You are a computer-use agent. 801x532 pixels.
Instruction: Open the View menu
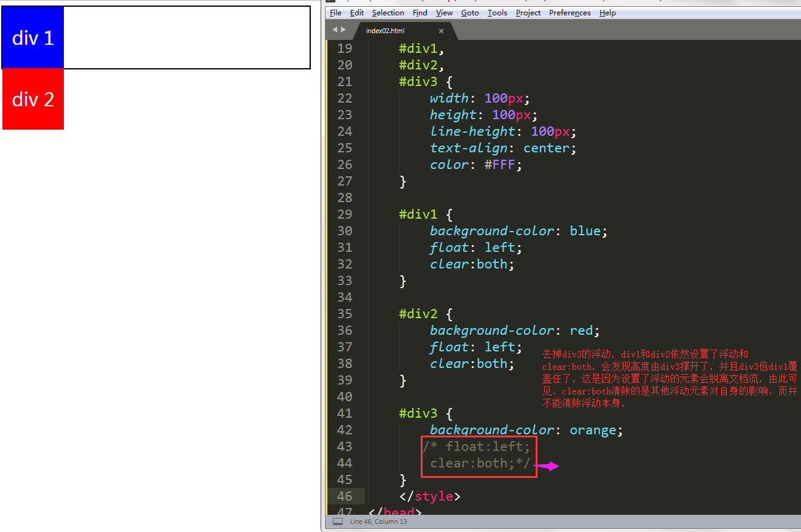click(444, 13)
